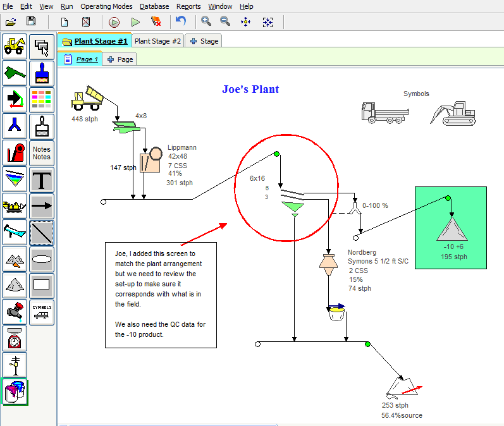Click the paint buckets icon
The width and height of the screenshot is (504, 426).
[x=15, y=392]
